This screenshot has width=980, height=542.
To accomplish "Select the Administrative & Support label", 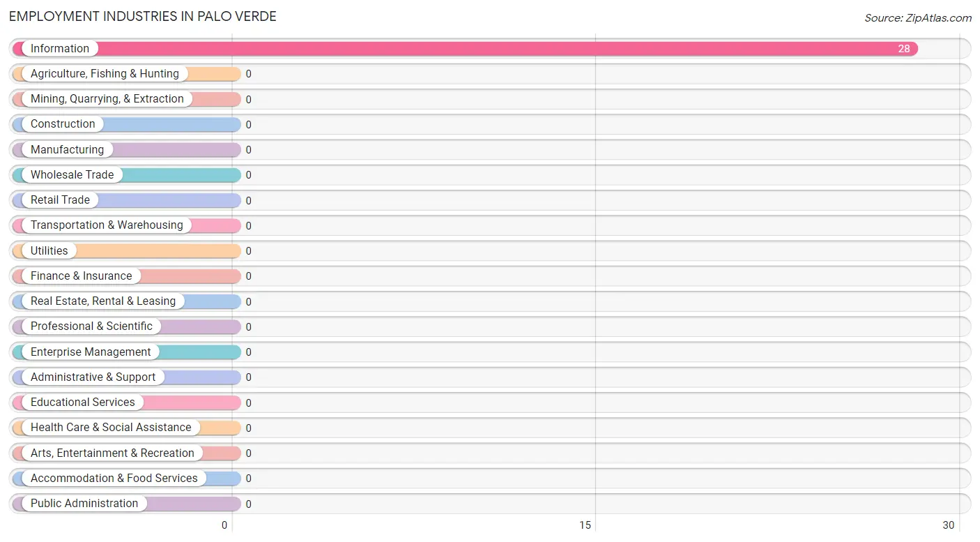I will pyautogui.click(x=93, y=377).
